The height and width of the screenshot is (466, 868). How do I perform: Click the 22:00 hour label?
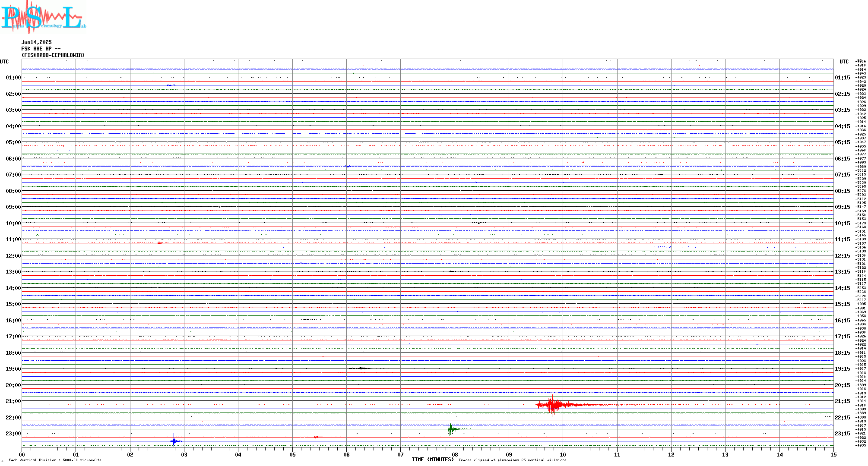pyautogui.click(x=13, y=418)
